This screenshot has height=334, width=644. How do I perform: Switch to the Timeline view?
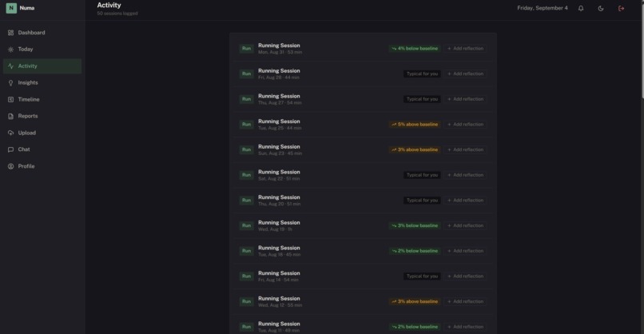coord(42,99)
